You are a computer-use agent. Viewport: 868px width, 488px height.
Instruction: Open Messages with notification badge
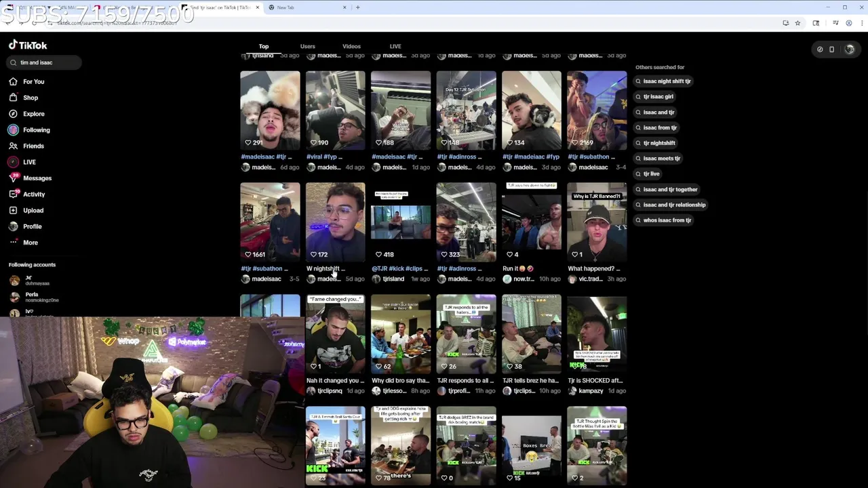point(30,178)
